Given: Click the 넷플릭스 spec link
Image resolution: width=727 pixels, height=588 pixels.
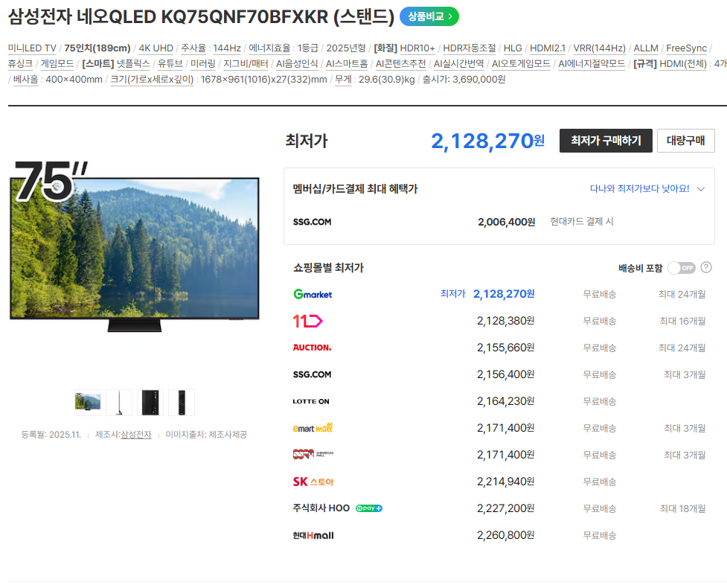Looking at the screenshot, I should click(133, 64).
